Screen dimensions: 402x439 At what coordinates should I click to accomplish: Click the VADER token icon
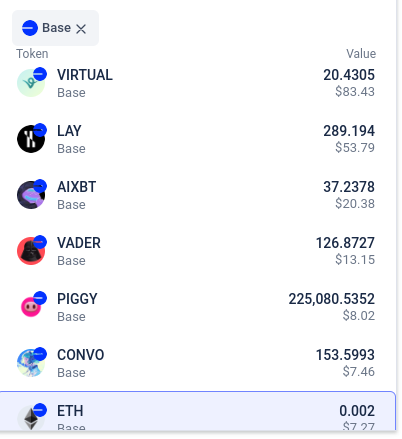(x=31, y=251)
